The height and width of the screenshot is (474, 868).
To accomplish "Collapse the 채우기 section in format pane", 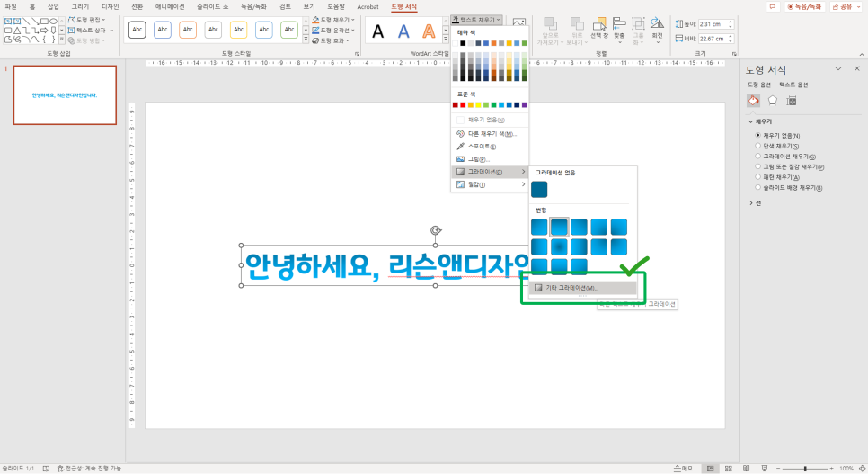I will coord(750,121).
